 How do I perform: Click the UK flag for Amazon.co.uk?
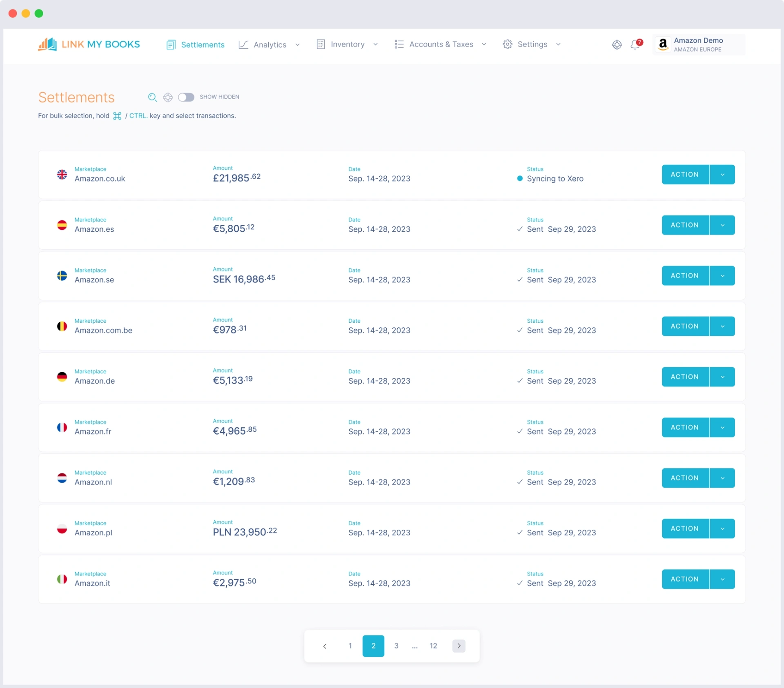pyautogui.click(x=62, y=175)
